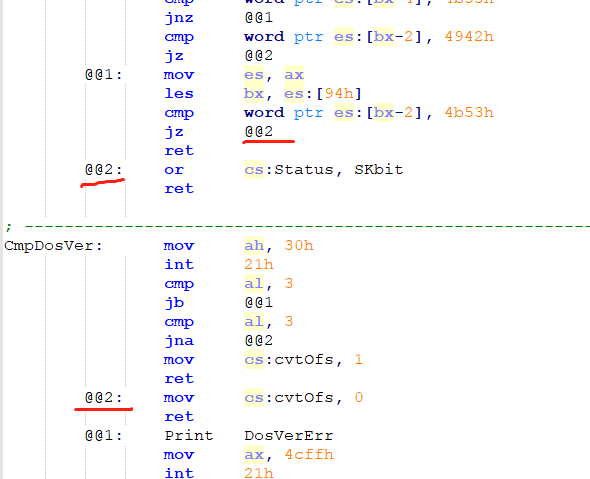Click the @@1 label before mov es, ax
Image resolution: width=590 pixels, height=479 pixels.
pos(104,75)
